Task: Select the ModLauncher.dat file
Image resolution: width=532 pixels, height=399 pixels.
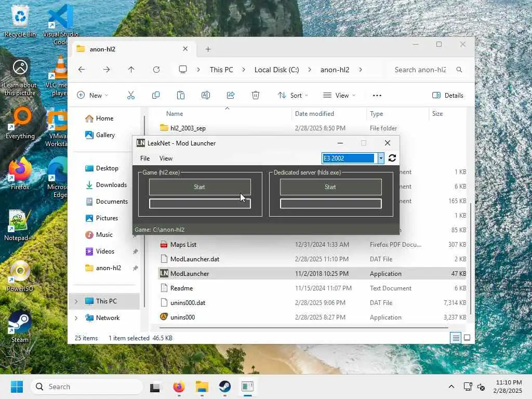Action: pos(312,259)
